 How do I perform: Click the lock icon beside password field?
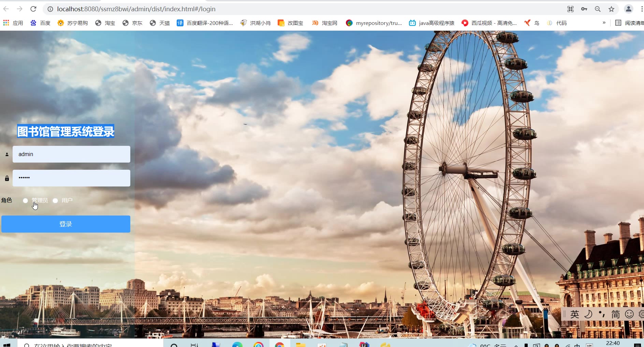(7, 178)
